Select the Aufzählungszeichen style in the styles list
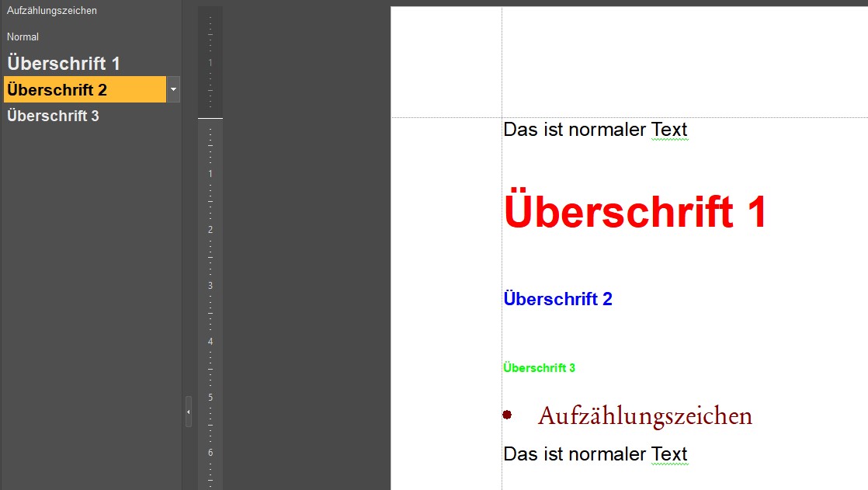 point(52,11)
